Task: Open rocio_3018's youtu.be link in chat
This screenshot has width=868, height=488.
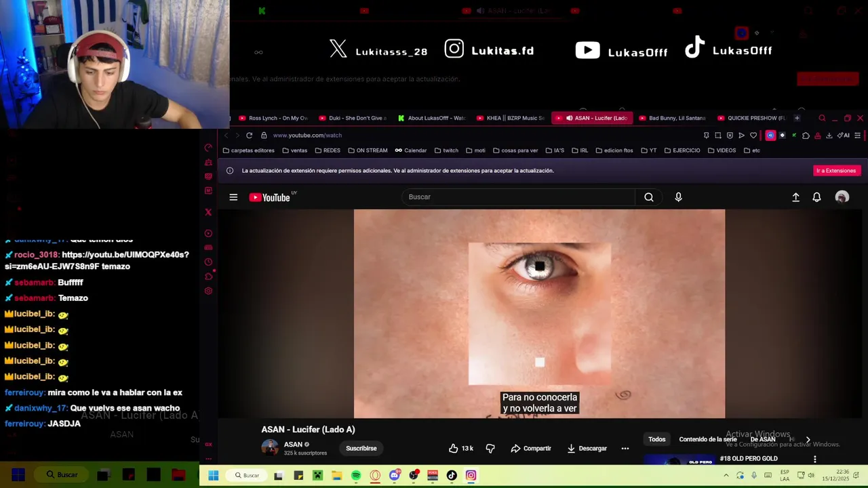Action: [97, 260]
